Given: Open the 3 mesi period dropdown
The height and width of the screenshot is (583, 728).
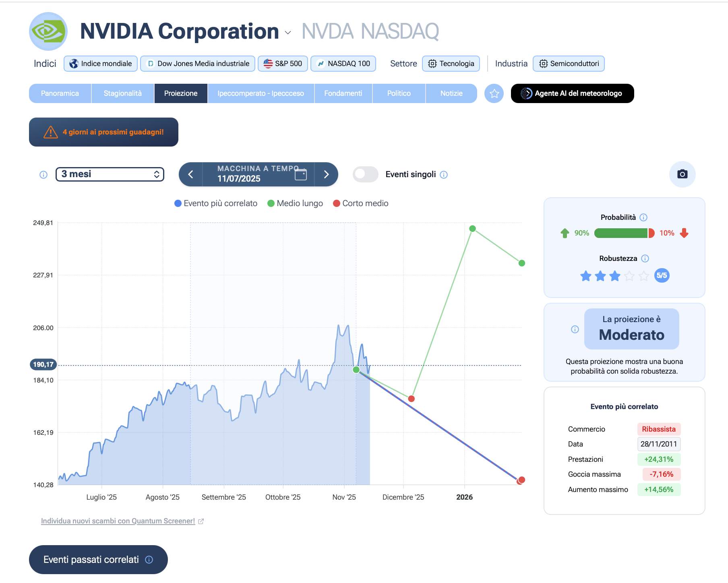Looking at the screenshot, I should tap(110, 174).
